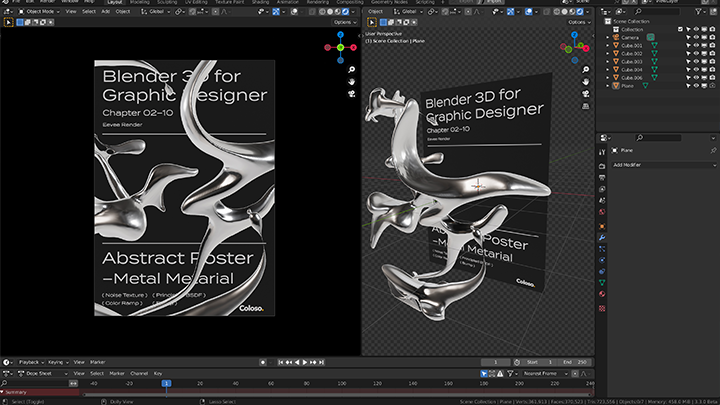Open Options dropdown in right viewport
The image size is (720, 405).
(579, 22)
